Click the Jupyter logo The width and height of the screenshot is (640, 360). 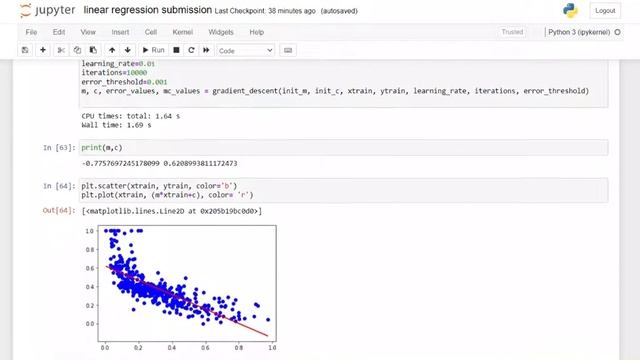pyautogui.click(x=47, y=10)
